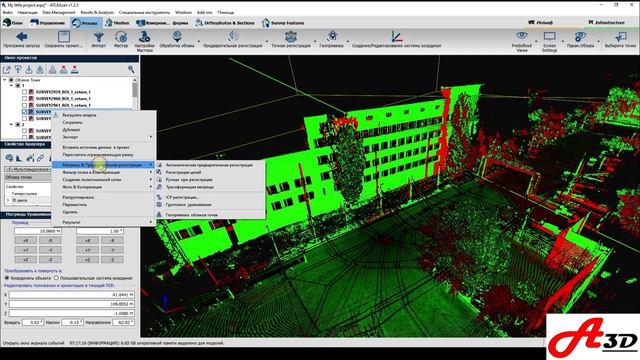Open the Результат submenu
Viewport: 640px width, 360px height.
tap(104, 222)
